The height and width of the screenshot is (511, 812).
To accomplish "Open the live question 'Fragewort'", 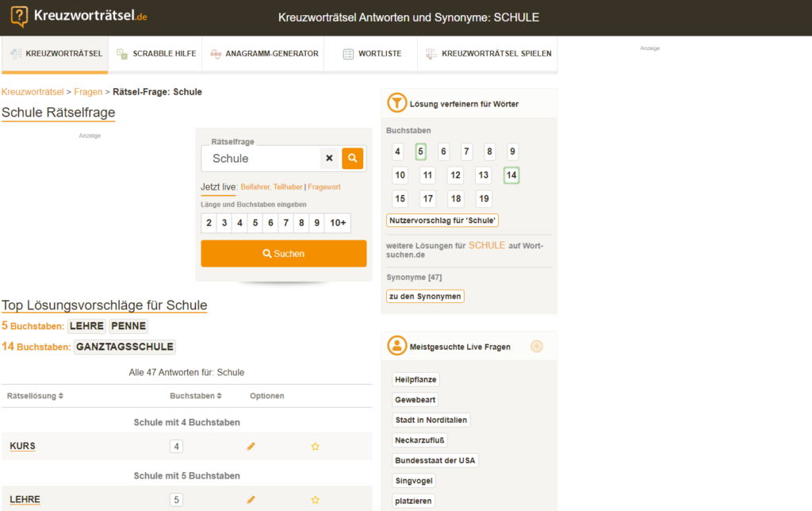I will click(x=324, y=187).
